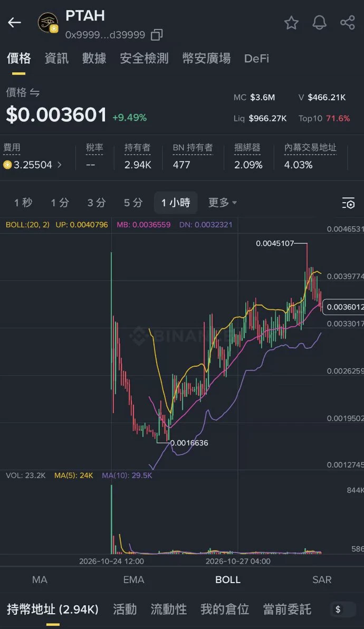The width and height of the screenshot is (364, 629).
Task: Tap the 捆綁器 label
Action: pyautogui.click(x=247, y=148)
